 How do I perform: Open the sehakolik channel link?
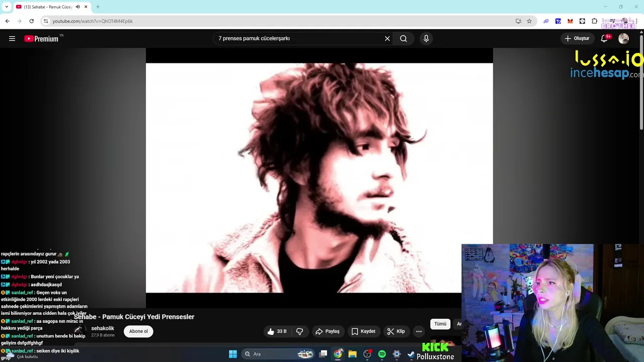[103, 328]
